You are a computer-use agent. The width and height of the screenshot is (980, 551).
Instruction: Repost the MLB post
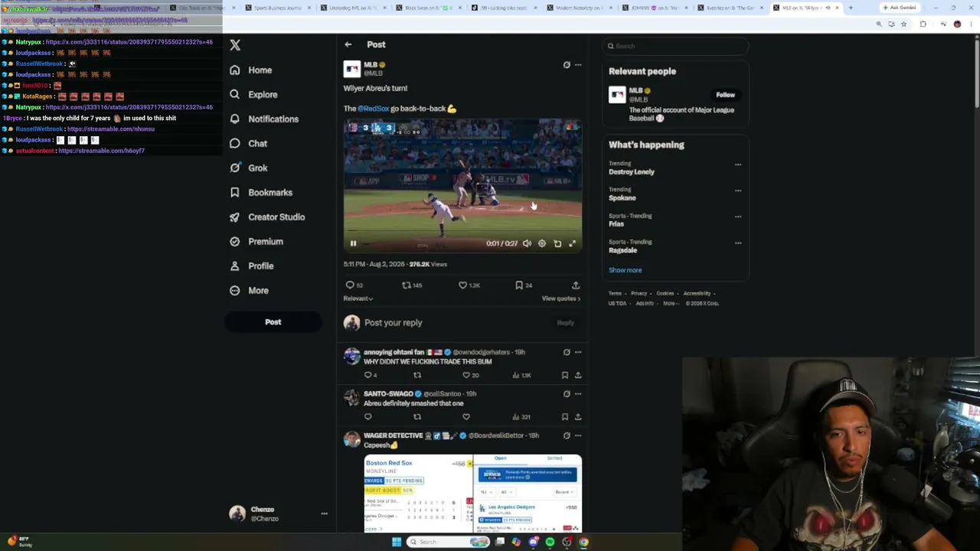click(407, 285)
